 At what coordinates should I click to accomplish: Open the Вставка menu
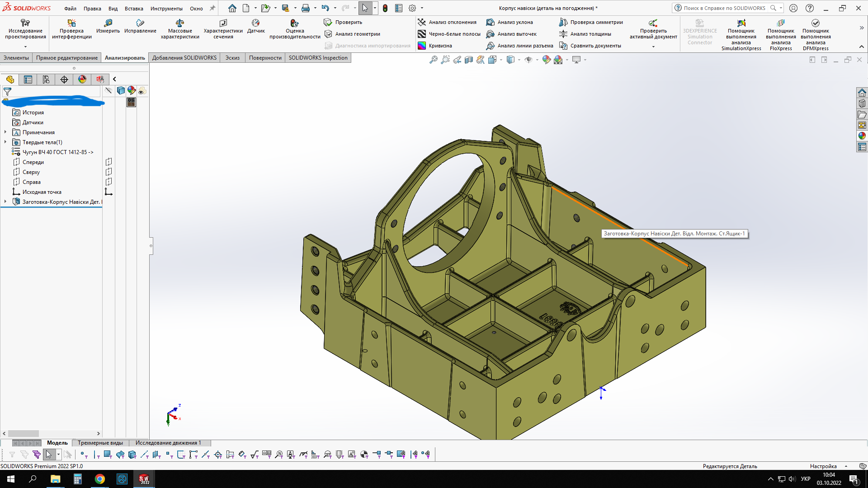click(x=134, y=9)
